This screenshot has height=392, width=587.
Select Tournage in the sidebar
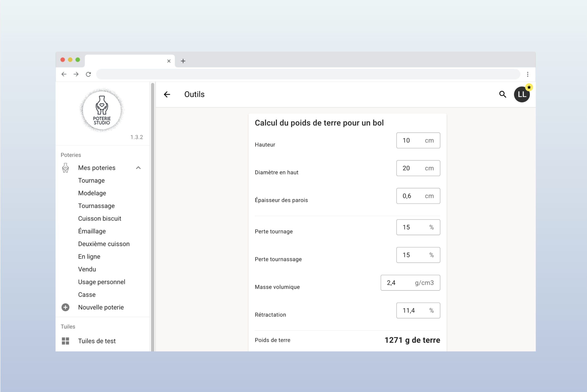(91, 181)
